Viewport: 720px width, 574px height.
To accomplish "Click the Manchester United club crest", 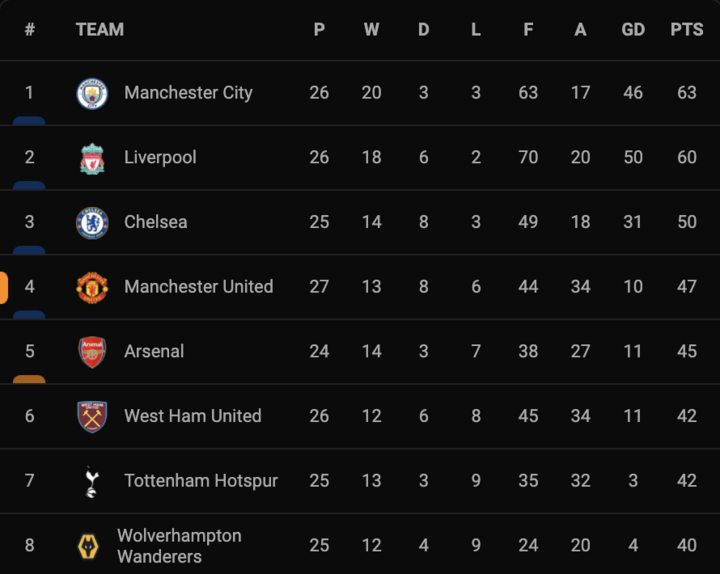I will click(93, 287).
